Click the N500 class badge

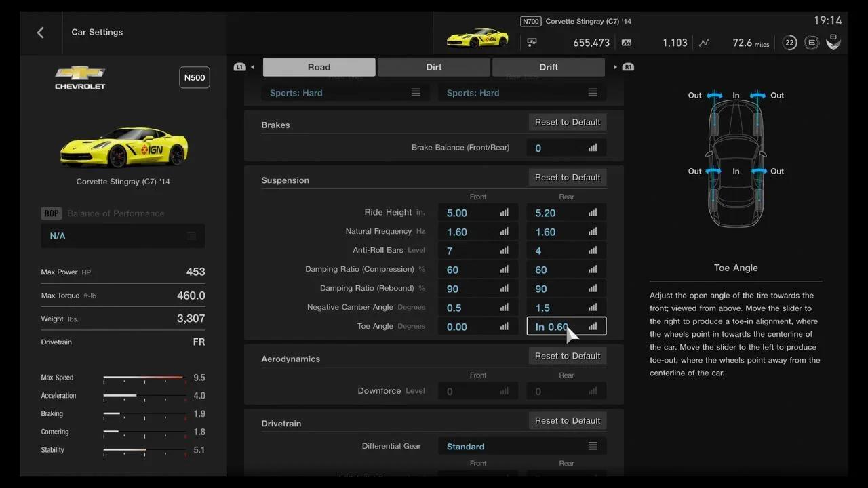click(x=195, y=77)
